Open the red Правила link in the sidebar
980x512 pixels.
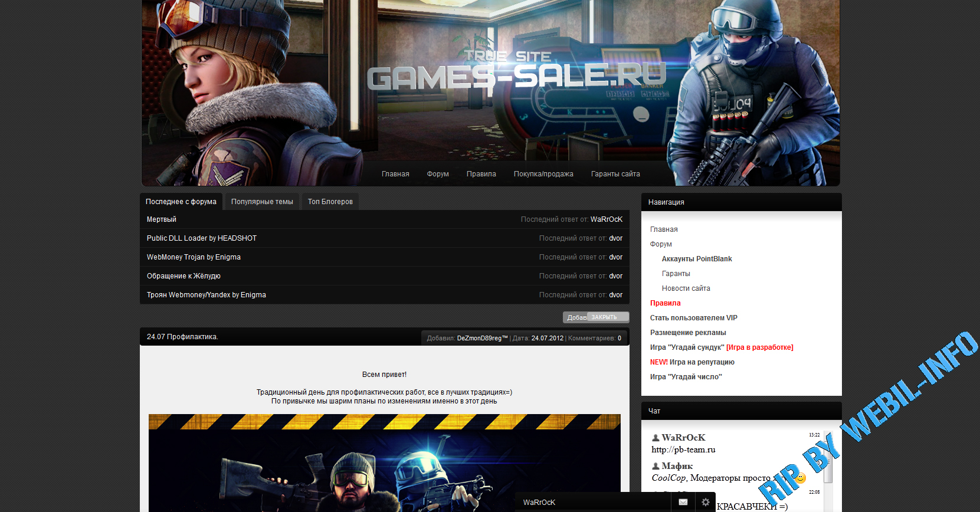(x=666, y=303)
